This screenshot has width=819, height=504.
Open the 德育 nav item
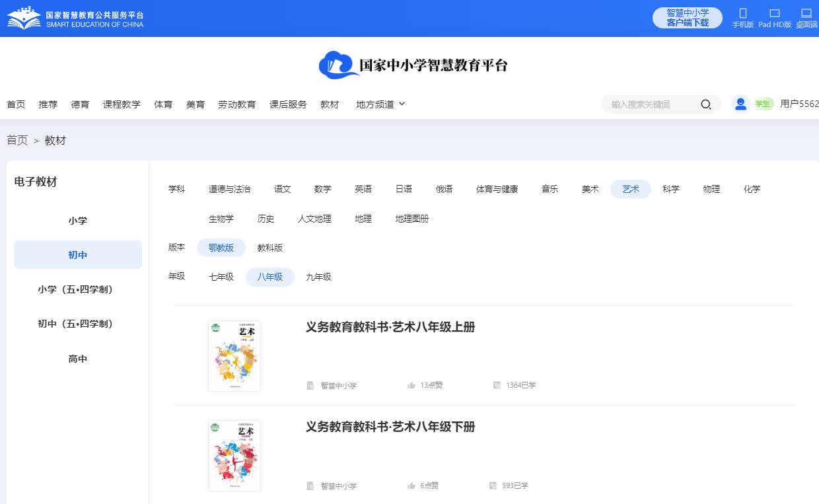(x=81, y=104)
